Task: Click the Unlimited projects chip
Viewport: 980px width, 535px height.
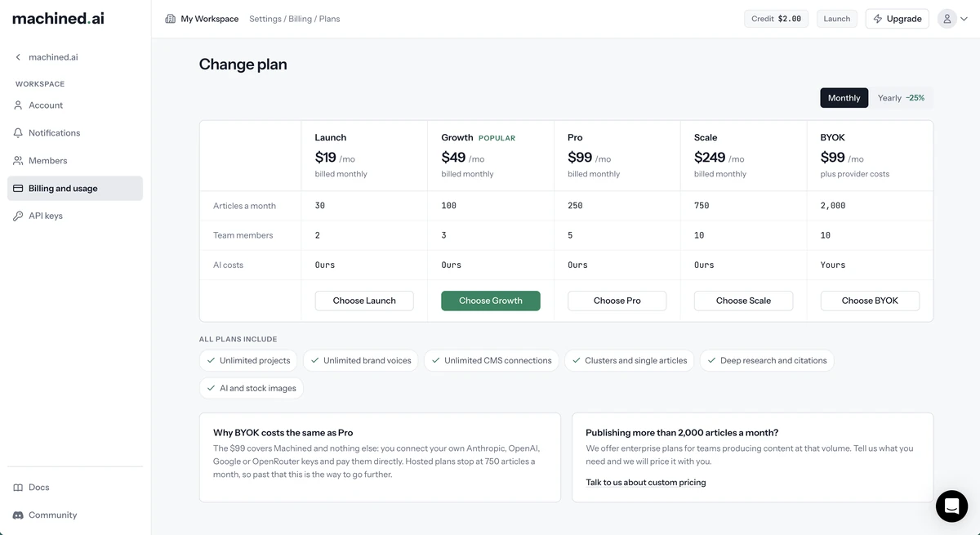Action: click(248, 360)
